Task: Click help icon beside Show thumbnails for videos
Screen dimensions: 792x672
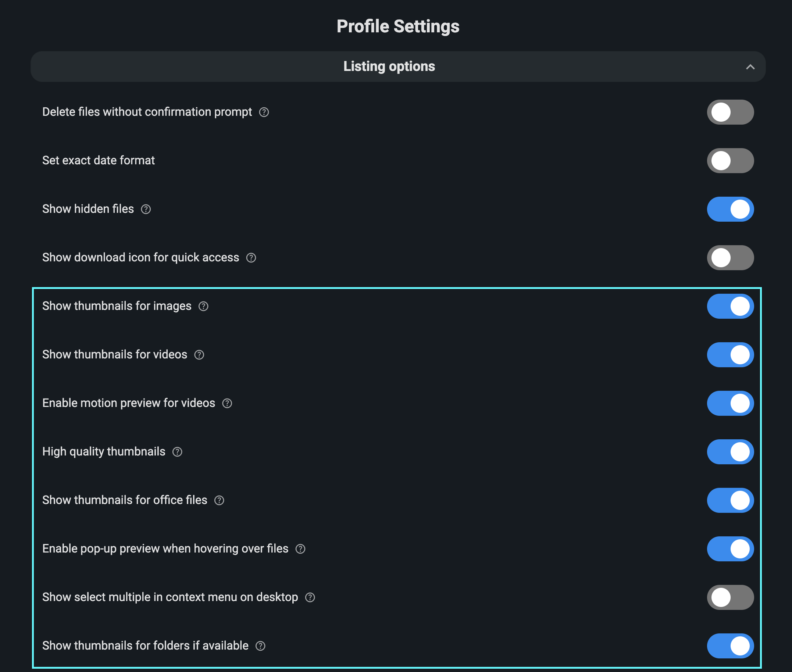Action: click(199, 355)
